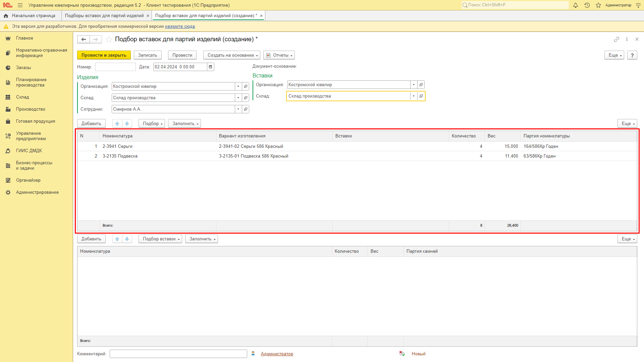This screenshot has height=362, width=644.
Task: Open history clock icon in title bar
Action: tap(587, 5)
